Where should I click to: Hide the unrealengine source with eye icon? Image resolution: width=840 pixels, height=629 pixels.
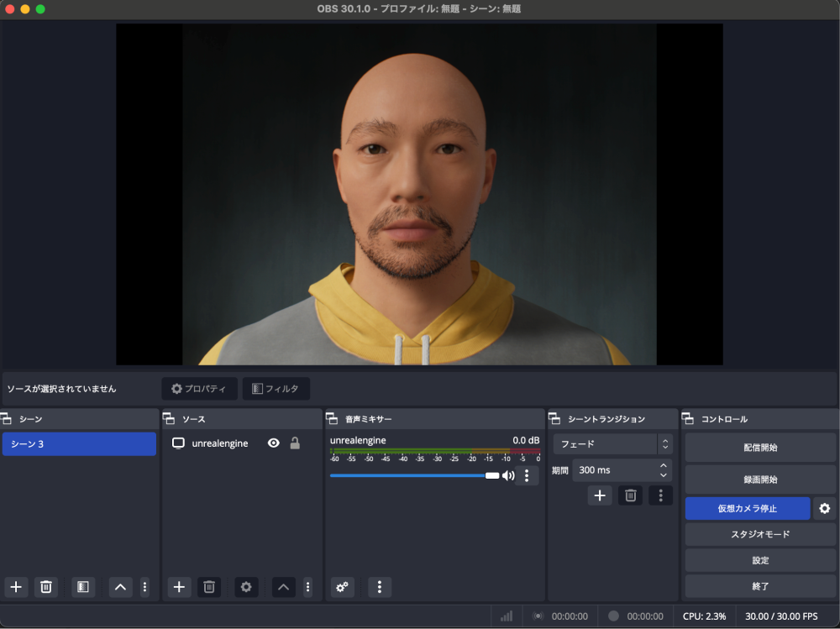tap(273, 443)
